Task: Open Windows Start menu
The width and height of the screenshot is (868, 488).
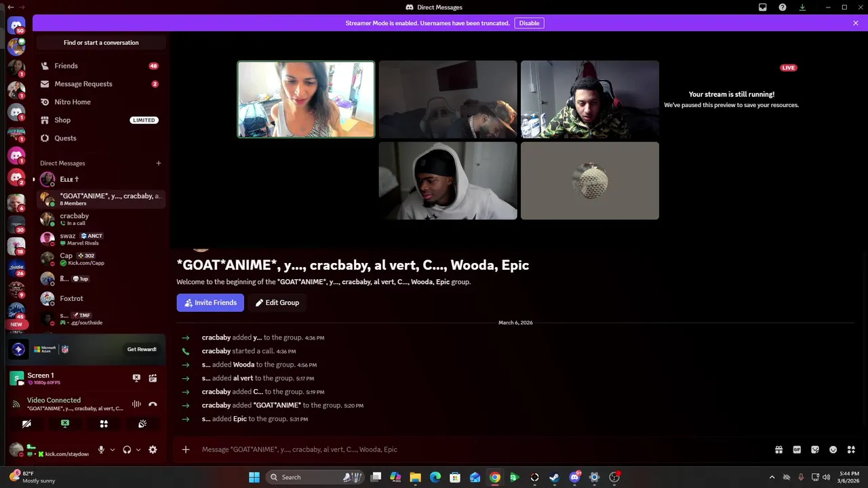Action: tap(254, 477)
